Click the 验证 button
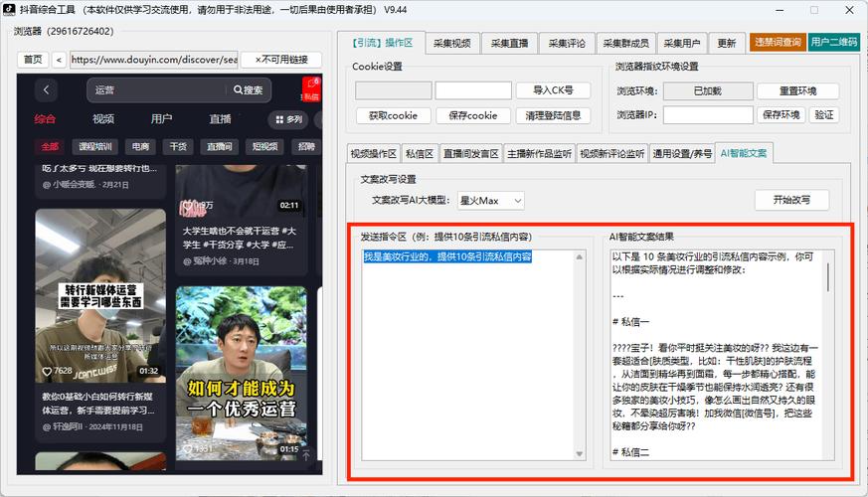 [x=823, y=115]
